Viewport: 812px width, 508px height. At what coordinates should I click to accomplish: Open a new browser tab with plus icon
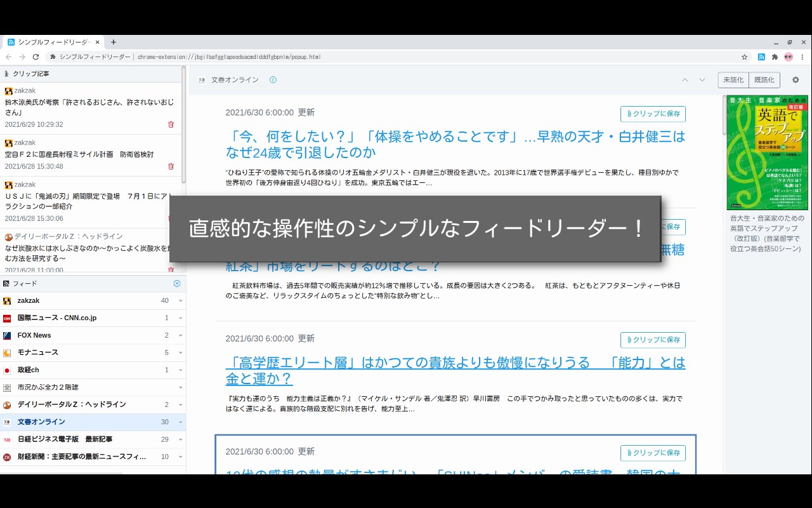point(114,42)
